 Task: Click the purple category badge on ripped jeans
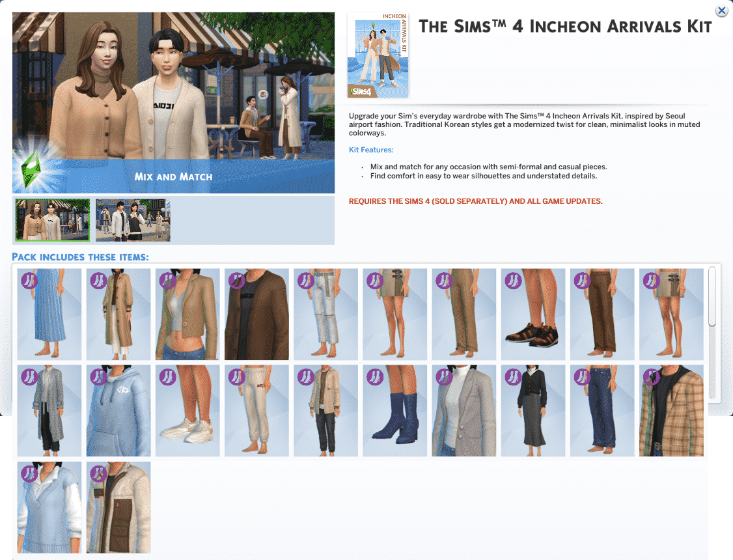[x=306, y=281]
